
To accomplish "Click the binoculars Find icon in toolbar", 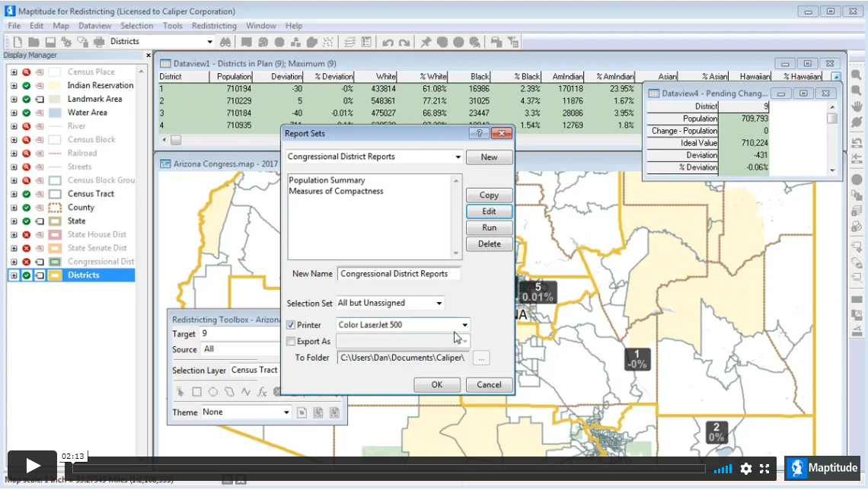I will 225,42.
